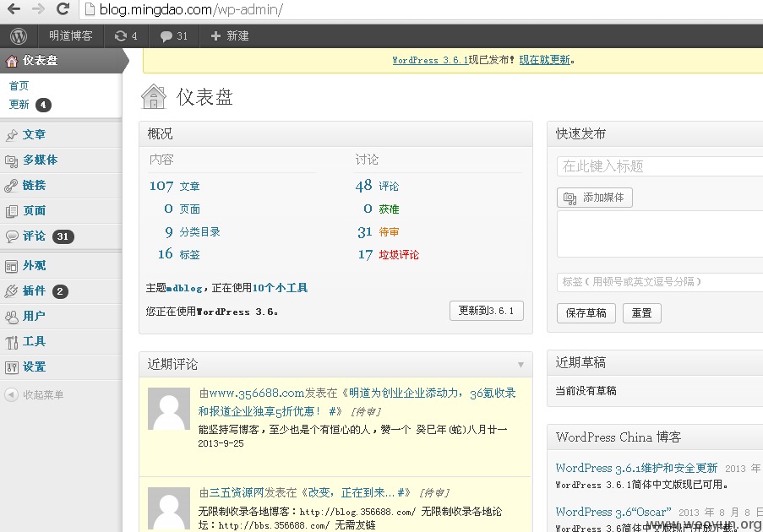Click the collapse menu arrow icon
Screen dimensions: 763x532
[11, 394]
